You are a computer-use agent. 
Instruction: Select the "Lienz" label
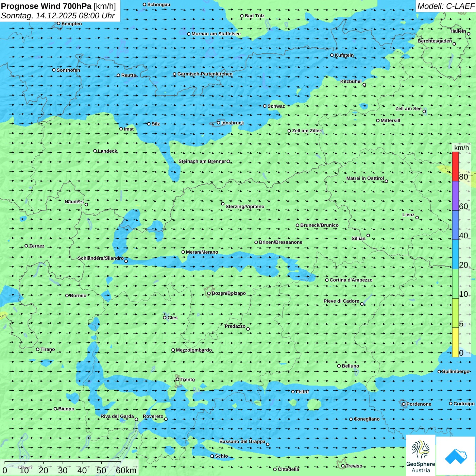(408, 215)
